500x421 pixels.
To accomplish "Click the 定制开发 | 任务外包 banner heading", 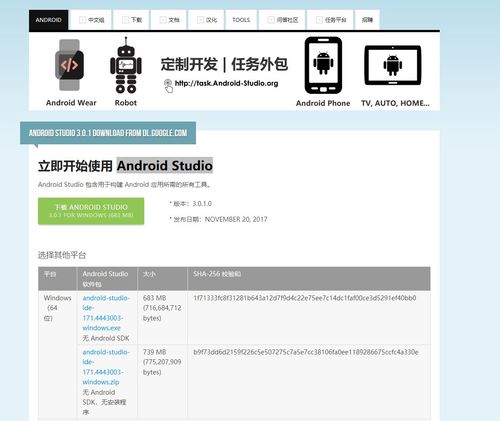I will click(x=224, y=64).
